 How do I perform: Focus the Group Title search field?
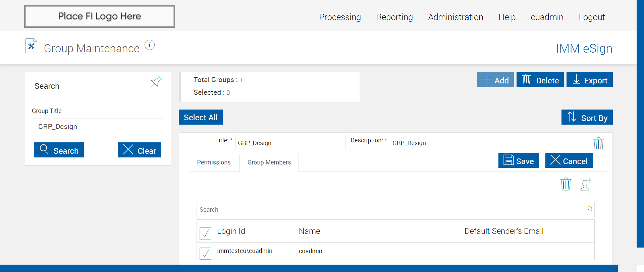pos(98,127)
